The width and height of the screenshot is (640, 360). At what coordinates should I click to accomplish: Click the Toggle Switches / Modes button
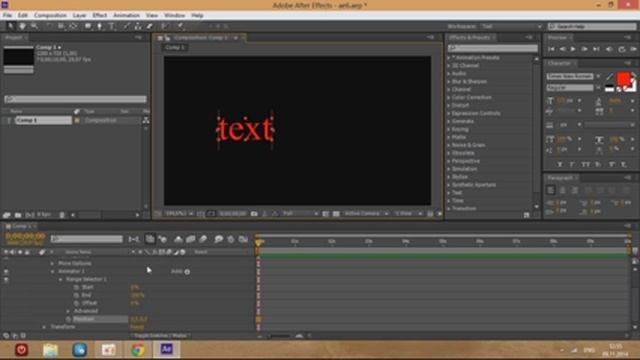pyautogui.click(x=160, y=336)
